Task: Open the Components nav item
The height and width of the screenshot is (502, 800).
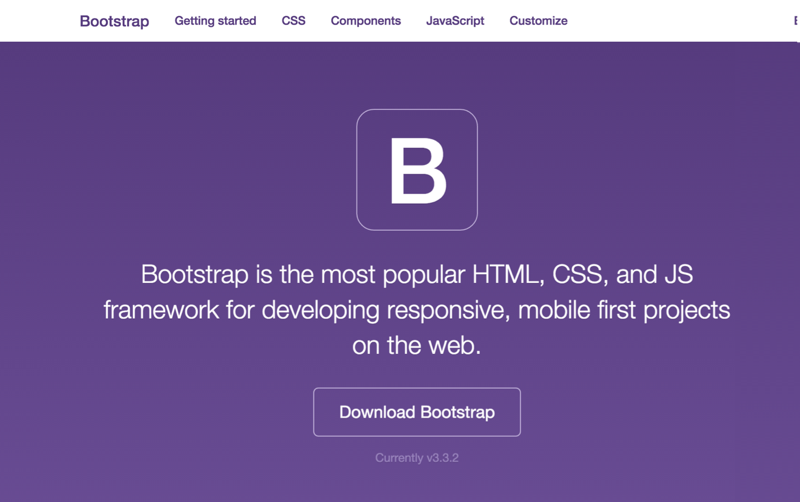Action: (x=365, y=21)
